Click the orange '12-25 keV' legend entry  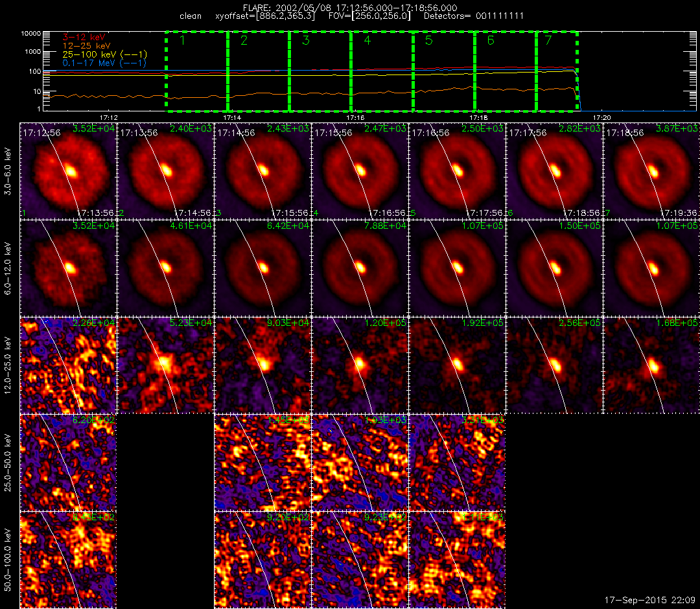86,46
